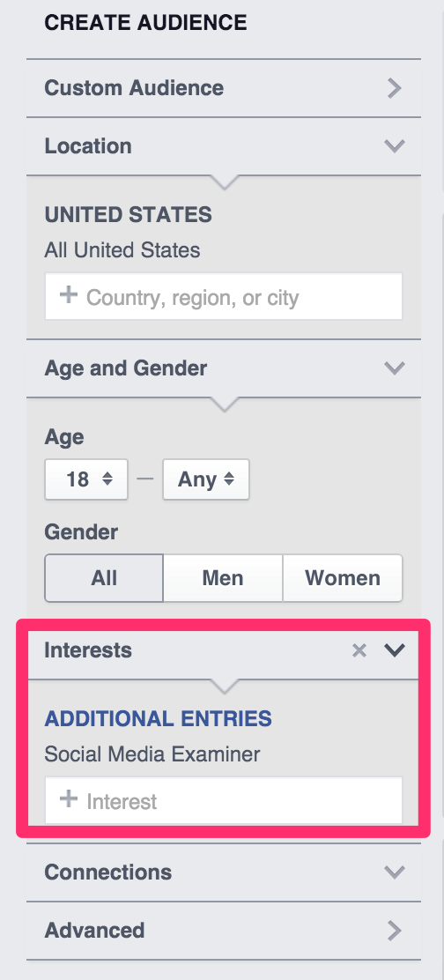
Task: Open Advanced section via right chevron
Action: click(394, 931)
